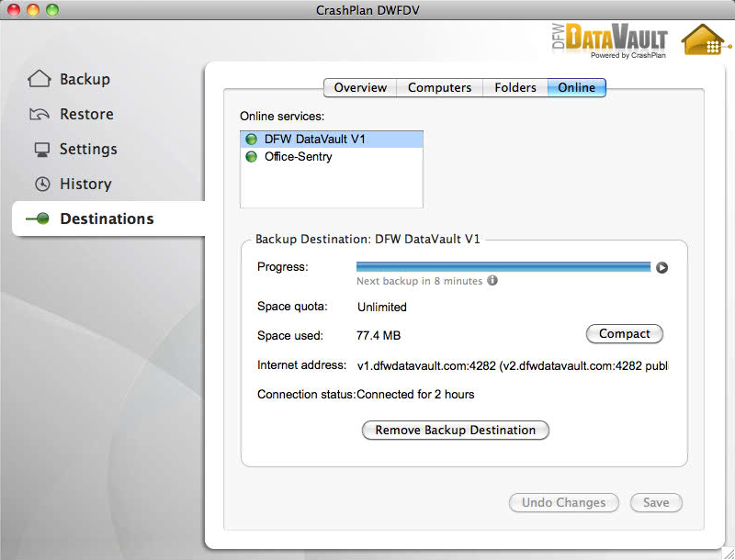This screenshot has height=560, width=735.
Task: Click the info icon next to Next backup
Action: click(x=492, y=281)
